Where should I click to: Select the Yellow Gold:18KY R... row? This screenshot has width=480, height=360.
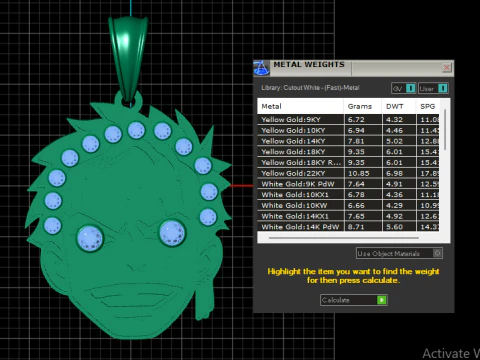coord(348,162)
